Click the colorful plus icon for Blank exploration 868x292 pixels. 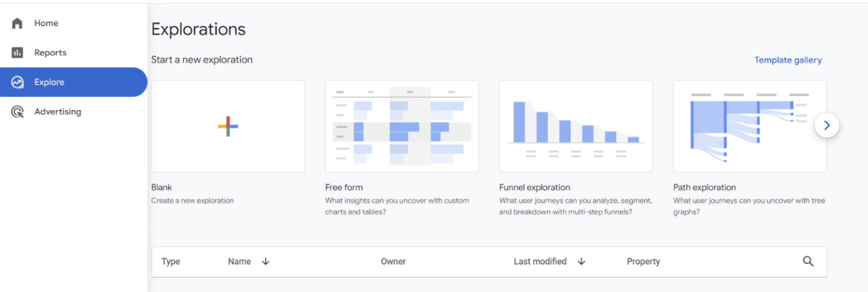point(228,126)
